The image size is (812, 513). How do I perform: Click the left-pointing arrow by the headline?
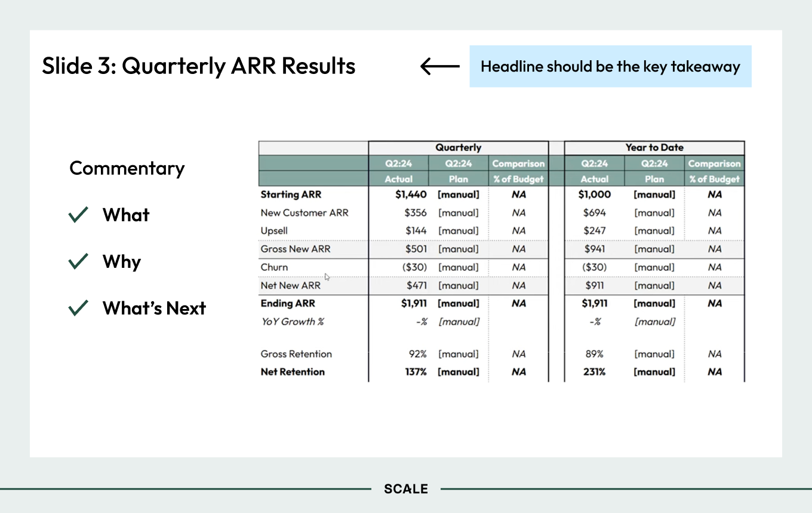tap(440, 66)
